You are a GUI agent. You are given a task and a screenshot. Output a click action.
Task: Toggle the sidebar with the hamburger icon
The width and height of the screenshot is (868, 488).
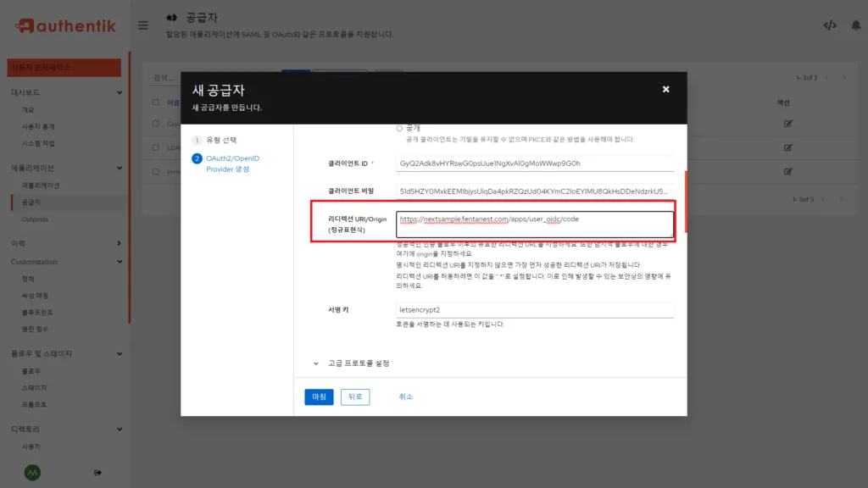tap(142, 25)
